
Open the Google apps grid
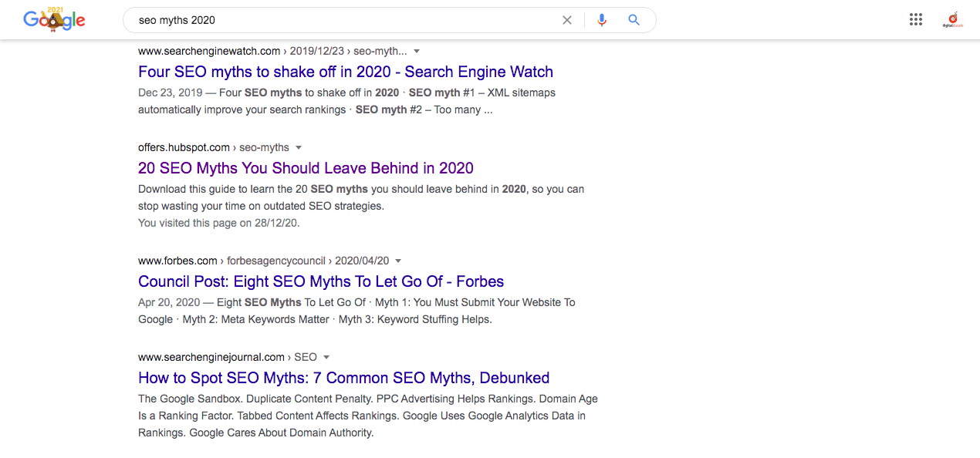click(x=916, y=20)
